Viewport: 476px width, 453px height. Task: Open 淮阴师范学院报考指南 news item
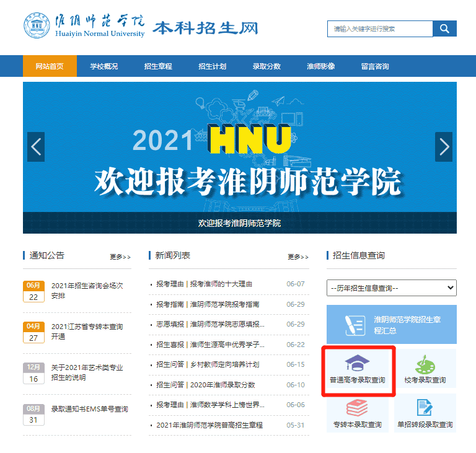click(x=208, y=304)
